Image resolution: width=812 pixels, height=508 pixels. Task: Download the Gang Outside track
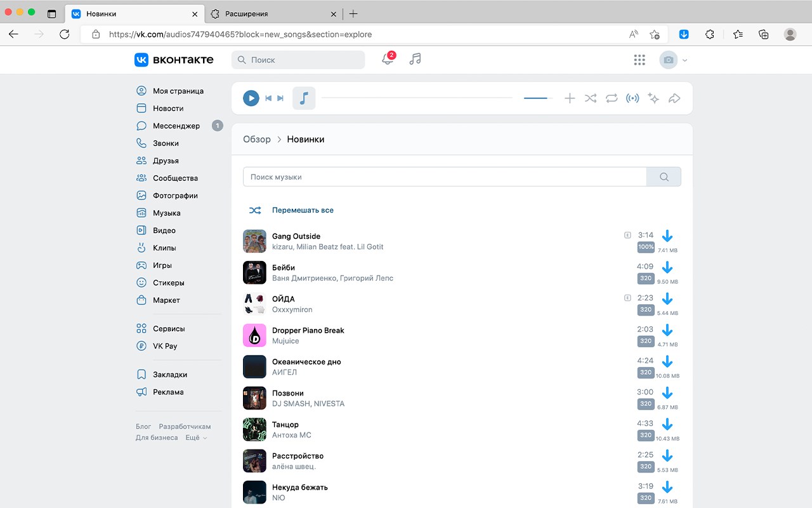667,236
